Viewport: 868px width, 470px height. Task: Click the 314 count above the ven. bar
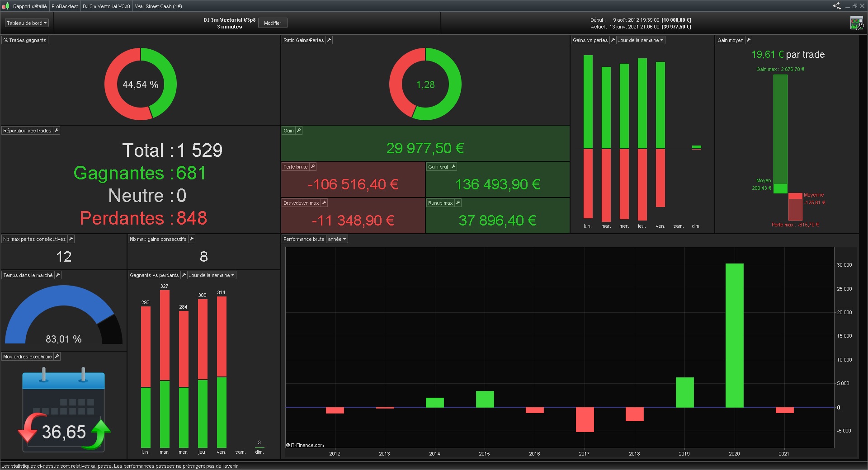(221, 292)
